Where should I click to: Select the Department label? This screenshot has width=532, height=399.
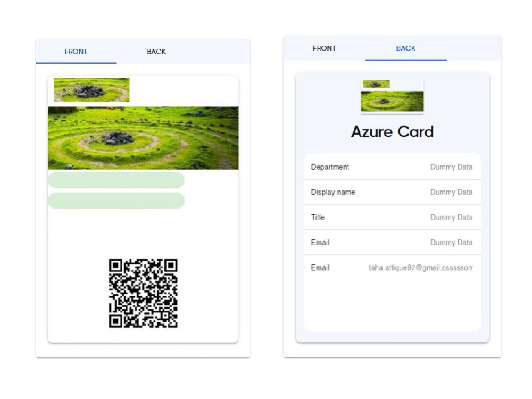(330, 167)
